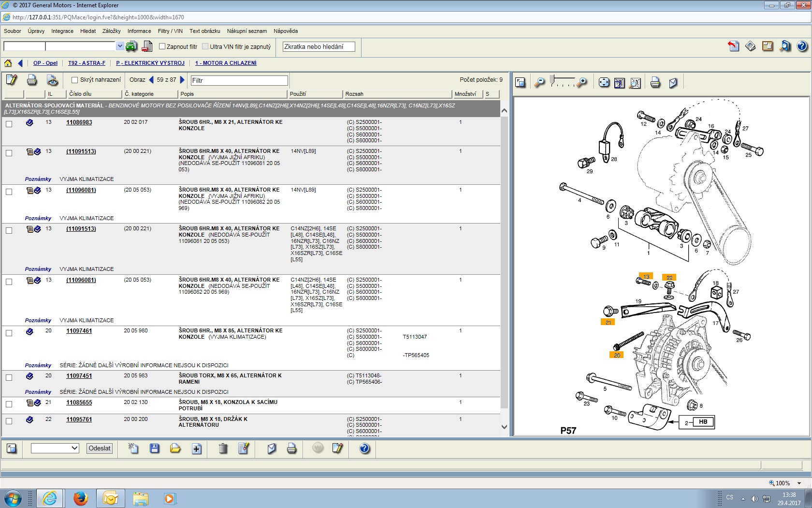Viewport: 812px width, 508px height.
Task: Zoom in the parts diagram
Action: [582, 83]
